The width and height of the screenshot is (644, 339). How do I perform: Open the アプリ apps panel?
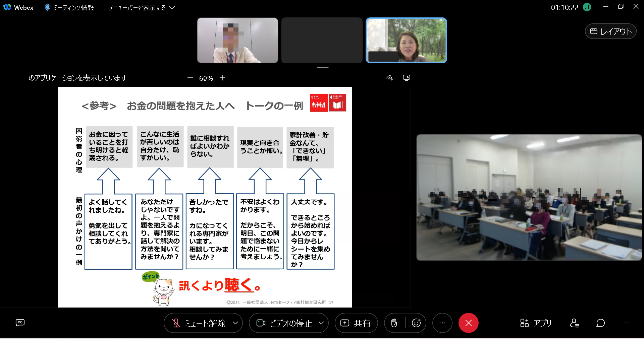coord(536,323)
